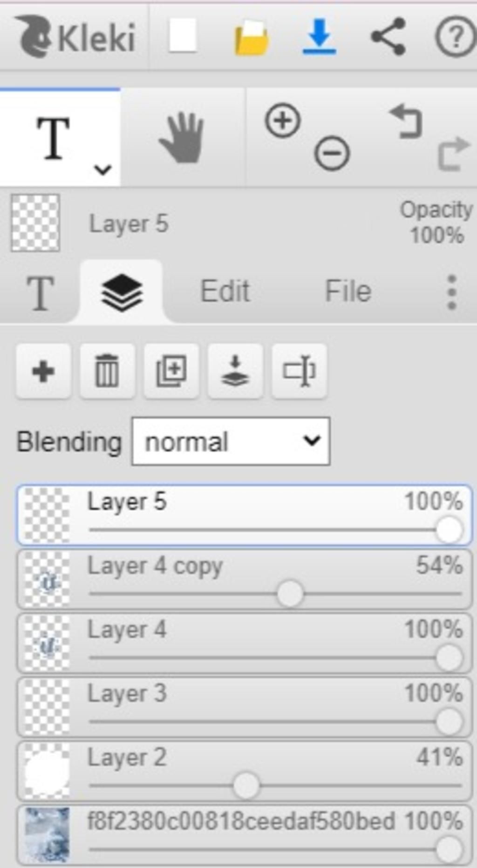Screen dimensions: 477x868
Task: Click Layer 4 copy opacity slider handle
Action: click(x=290, y=594)
